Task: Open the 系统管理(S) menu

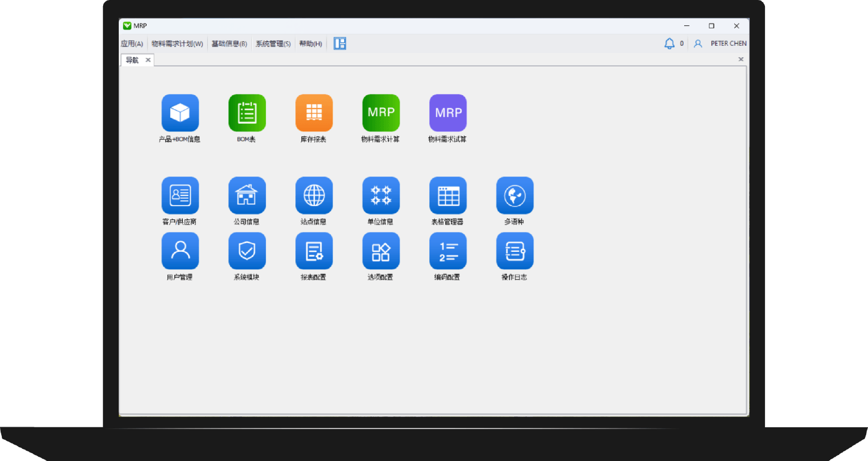Action: pos(272,43)
